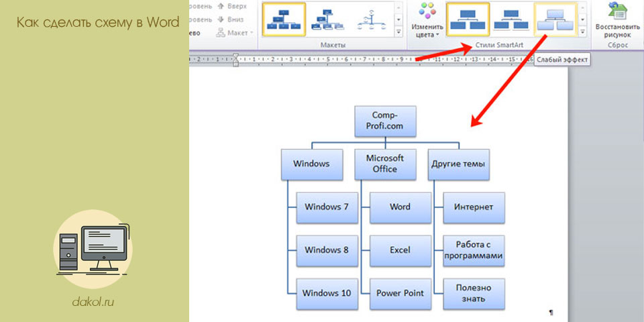Image resolution: width=644 pixels, height=322 pixels.
Task: Select the first organization chart layout thumbnail
Action: pos(284,19)
